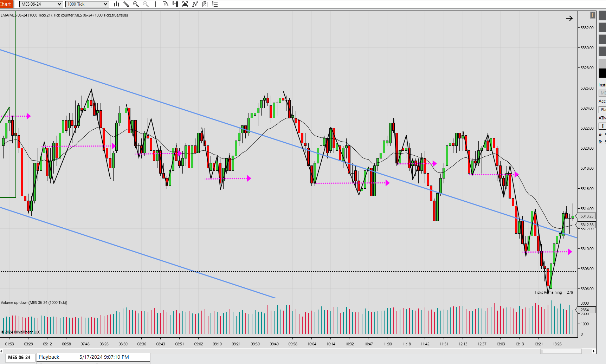Screen dimensions: 606x364
Task: Toggle the F fixed scale button
Action: tap(593, 15)
